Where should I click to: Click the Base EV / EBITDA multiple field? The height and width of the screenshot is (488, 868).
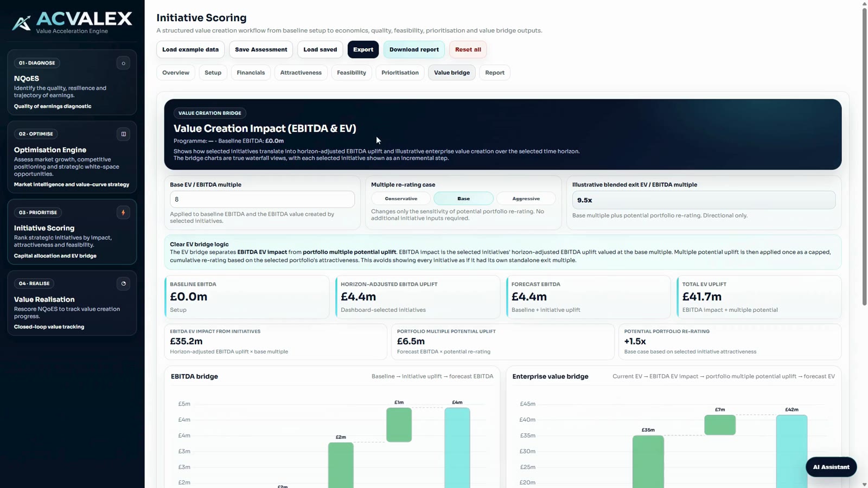262,199
